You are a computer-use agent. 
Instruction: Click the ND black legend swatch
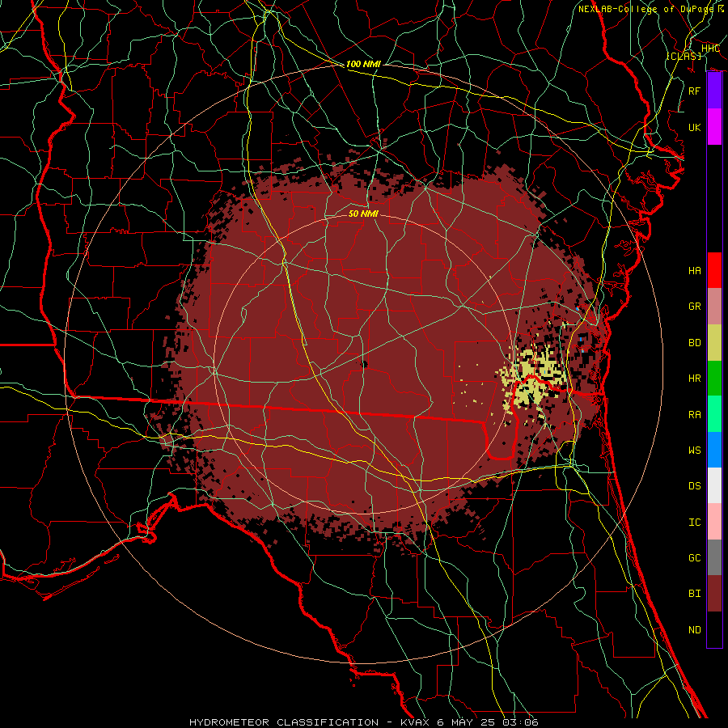tap(714, 629)
